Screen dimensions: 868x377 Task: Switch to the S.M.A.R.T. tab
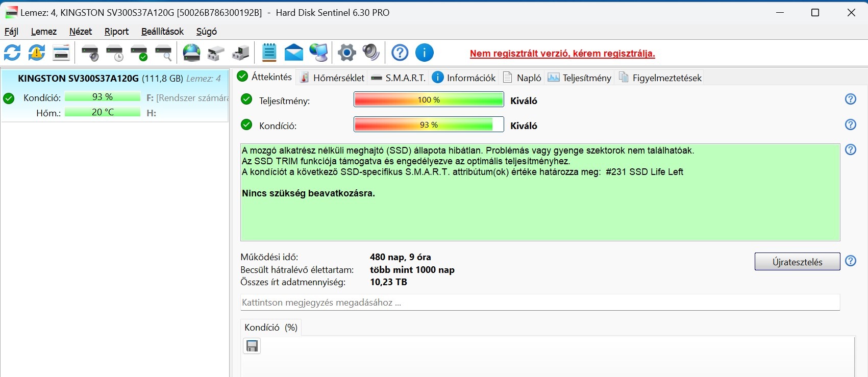(399, 78)
